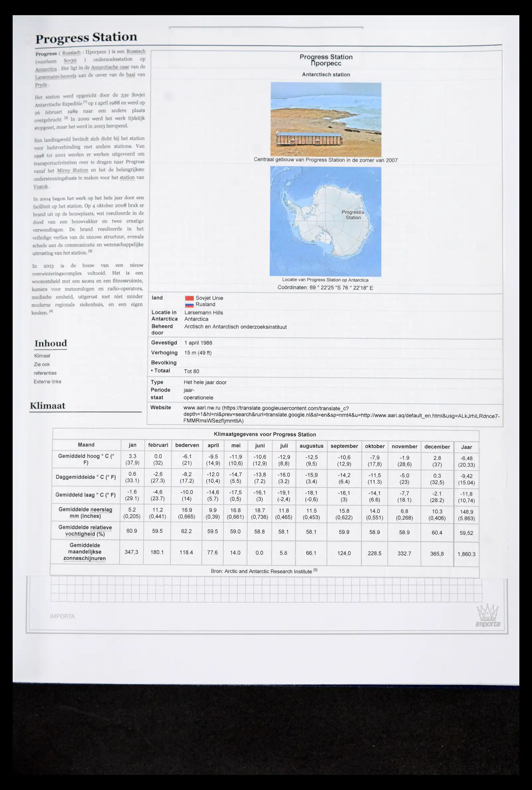Open the www.aari.nw.ru website link
The width and height of the screenshot is (532, 790).
(x=202, y=408)
